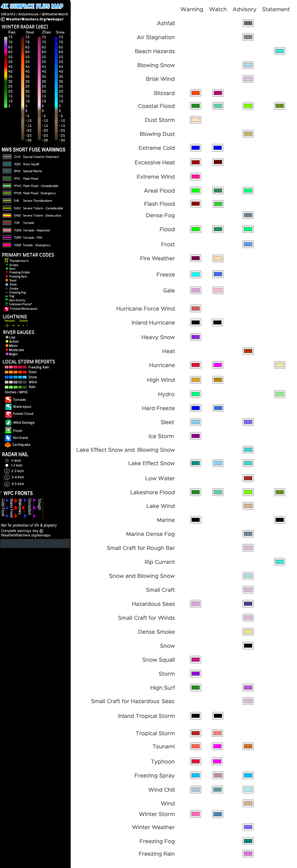297x868 pixels.
Task: Click the Major river gauge dot
Action: pos(7,354)
